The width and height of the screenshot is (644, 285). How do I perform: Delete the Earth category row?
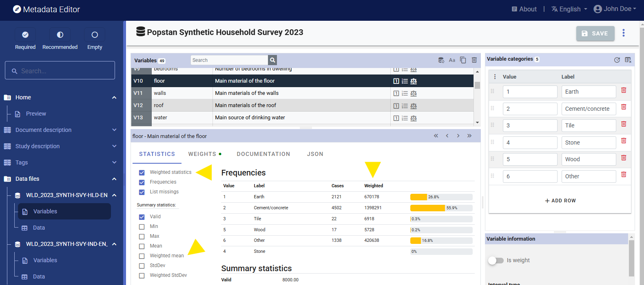(623, 90)
